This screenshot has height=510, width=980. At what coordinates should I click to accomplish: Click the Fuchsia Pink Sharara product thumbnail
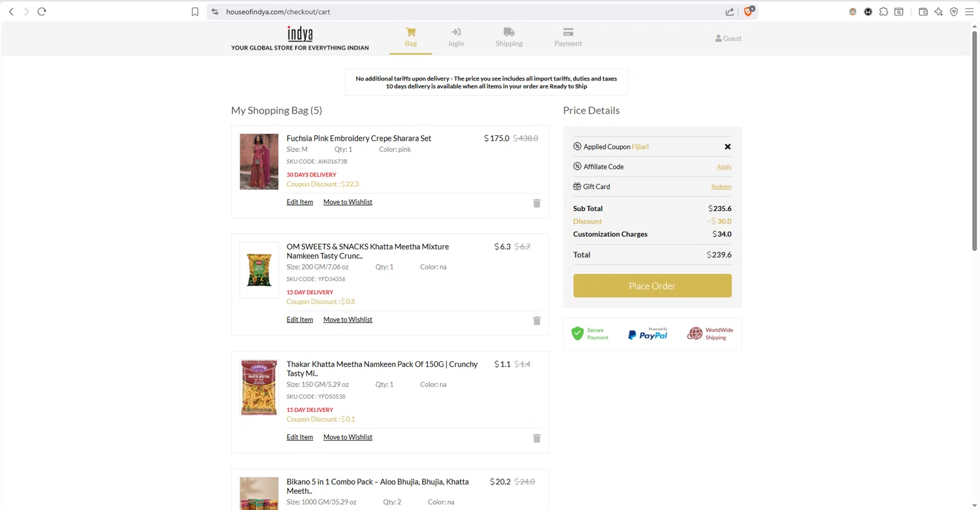(259, 162)
